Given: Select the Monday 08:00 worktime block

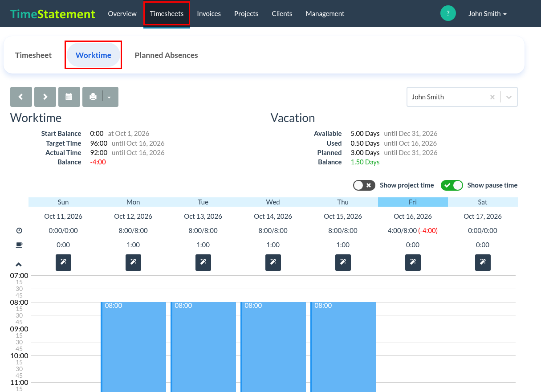Looking at the screenshot, I should [133, 347].
